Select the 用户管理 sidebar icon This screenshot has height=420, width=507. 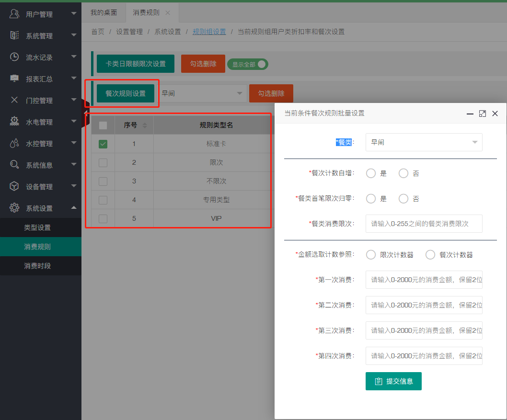tap(13, 13)
